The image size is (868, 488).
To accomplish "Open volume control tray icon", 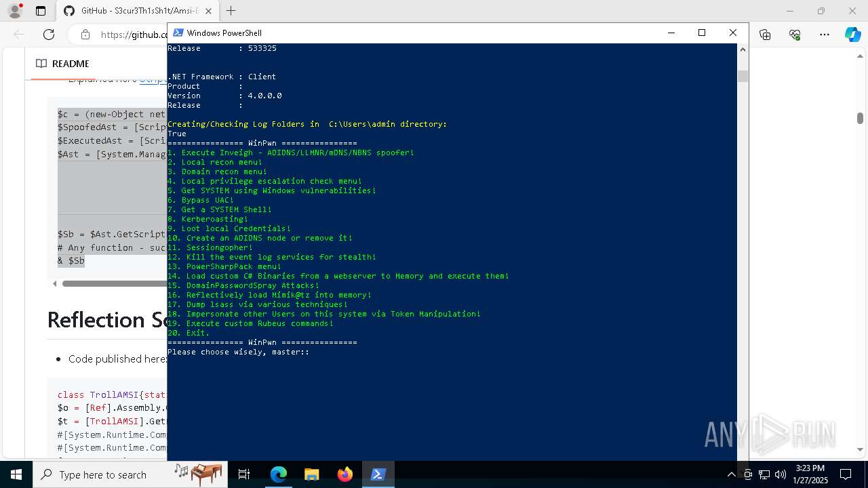I will tap(781, 474).
